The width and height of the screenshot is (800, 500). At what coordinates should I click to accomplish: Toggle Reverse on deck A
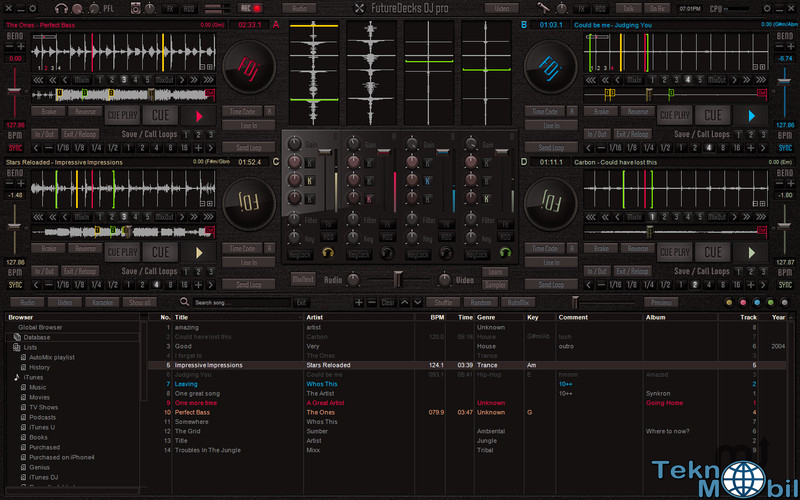pyautogui.click(x=85, y=111)
